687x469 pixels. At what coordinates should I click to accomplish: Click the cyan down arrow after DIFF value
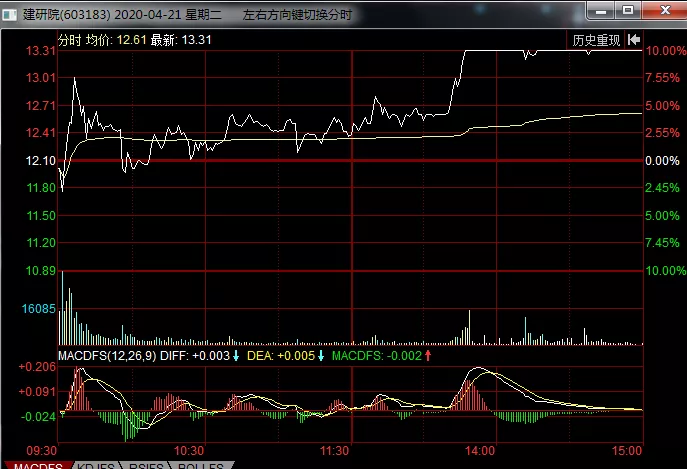click(236, 356)
